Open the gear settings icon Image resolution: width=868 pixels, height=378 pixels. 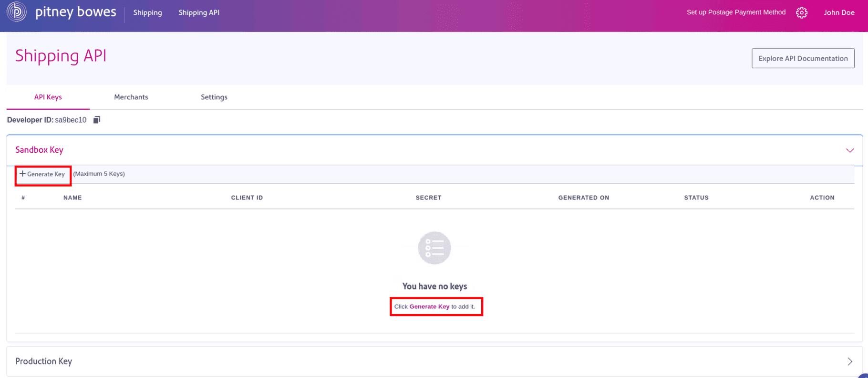(x=802, y=13)
